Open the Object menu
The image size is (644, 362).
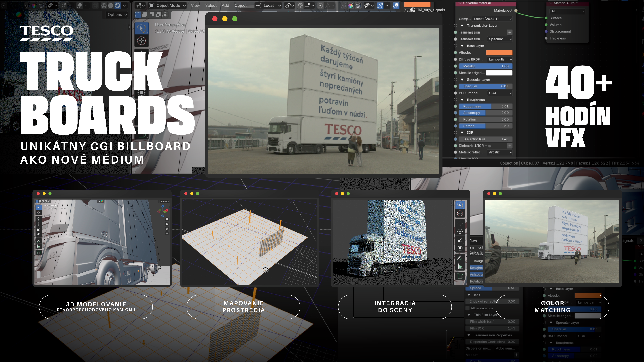[x=241, y=5]
